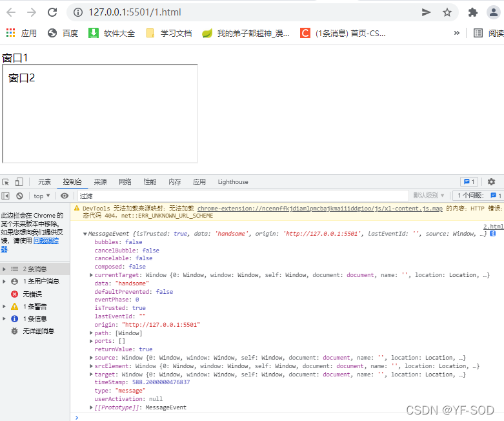
Task: Open the 1 个问题 issues counter
Action: [479, 196]
